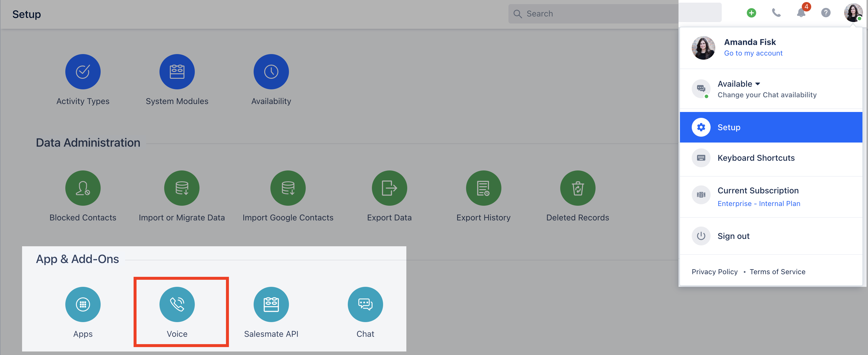The width and height of the screenshot is (868, 355).
Task: Click the power icon beside Sign out
Action: point(701,236)
